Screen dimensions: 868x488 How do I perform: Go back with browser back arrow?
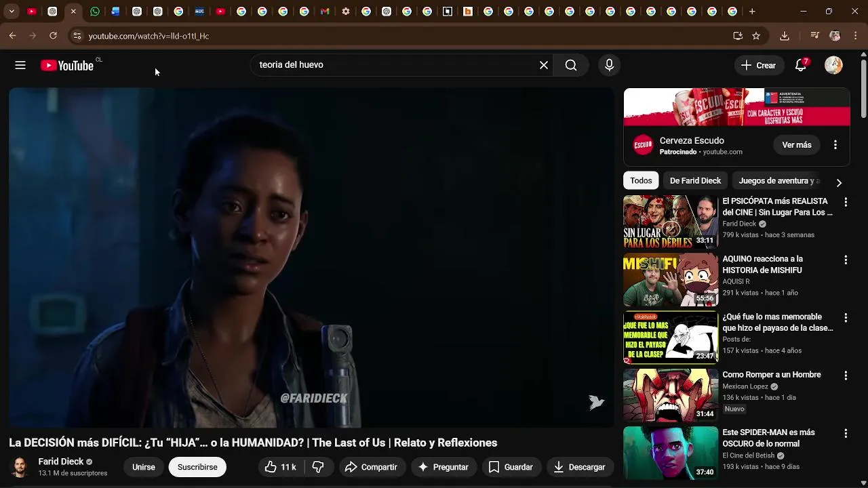tap(13, 36)
